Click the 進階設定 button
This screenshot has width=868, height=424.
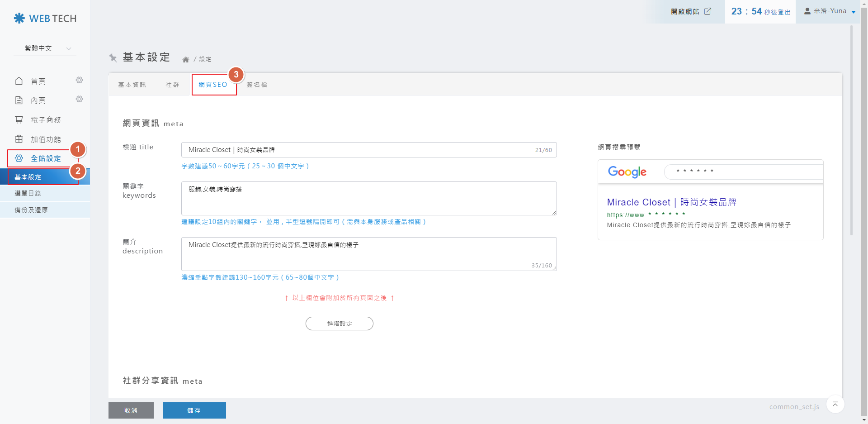[x=340, y=324]
